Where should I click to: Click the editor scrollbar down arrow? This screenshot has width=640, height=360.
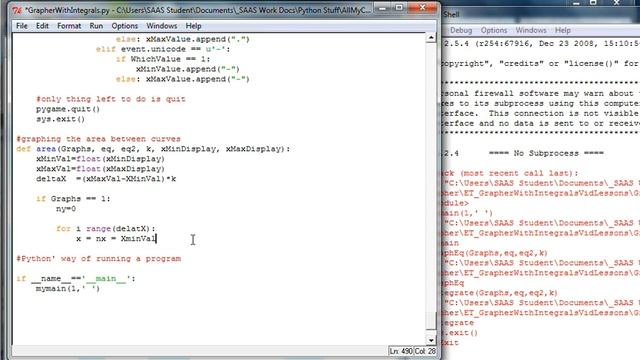pos(431,340)
